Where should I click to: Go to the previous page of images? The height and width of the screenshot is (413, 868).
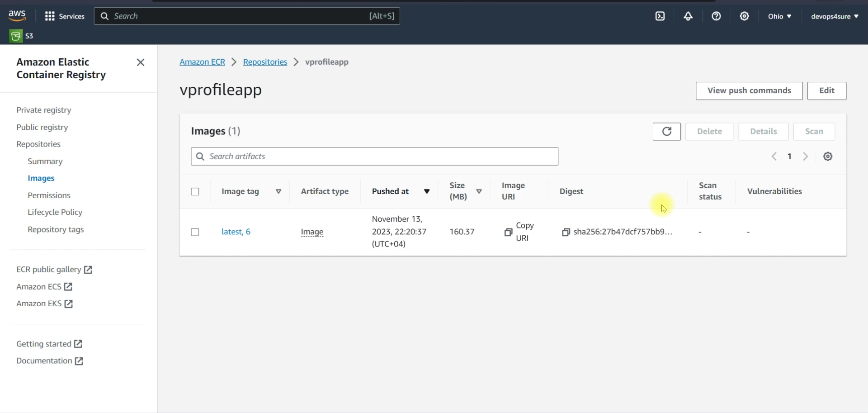point(774,157)
